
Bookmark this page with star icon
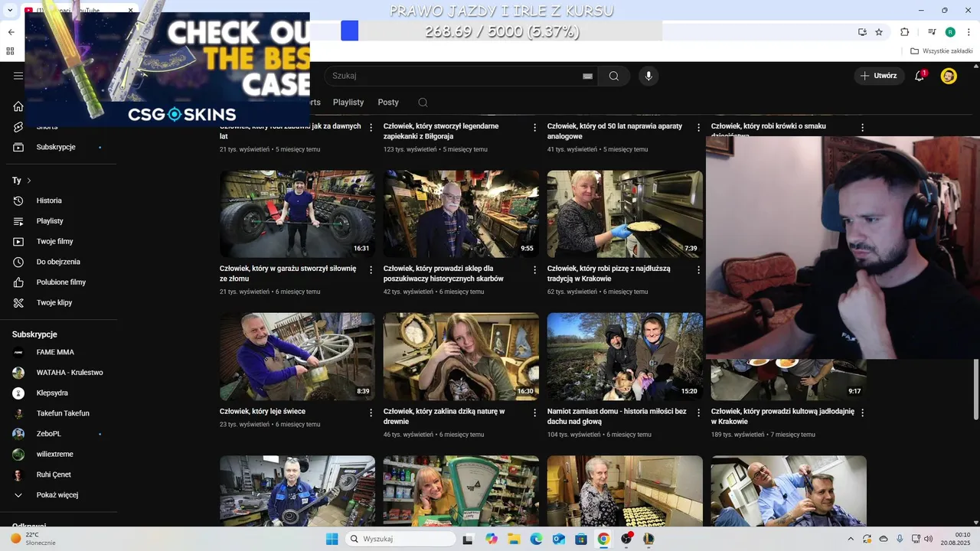click(879, 32)
